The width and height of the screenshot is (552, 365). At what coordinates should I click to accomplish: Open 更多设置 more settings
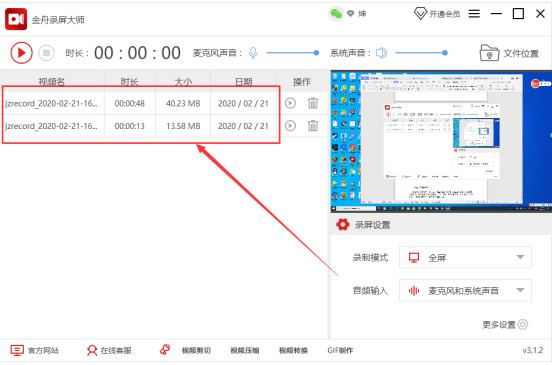point(505,325)
